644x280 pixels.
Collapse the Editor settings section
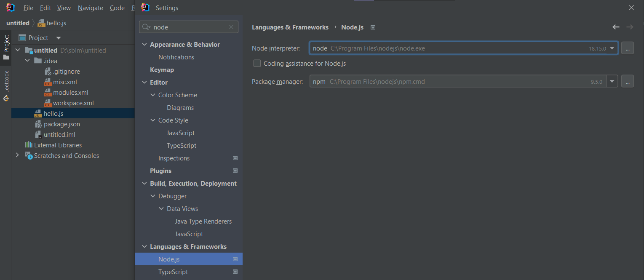(144, 83)
